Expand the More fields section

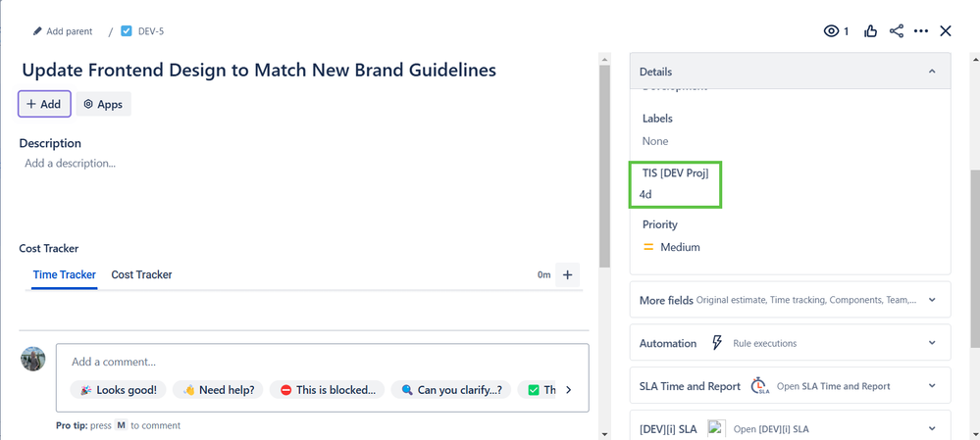pyautogui.click(x=931, y=300)
